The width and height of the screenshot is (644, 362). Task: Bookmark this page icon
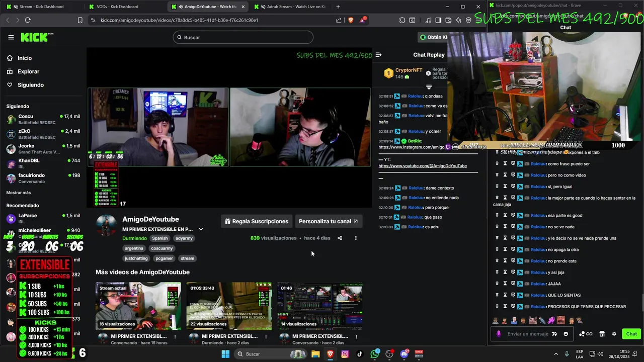(x=80, y=20)
